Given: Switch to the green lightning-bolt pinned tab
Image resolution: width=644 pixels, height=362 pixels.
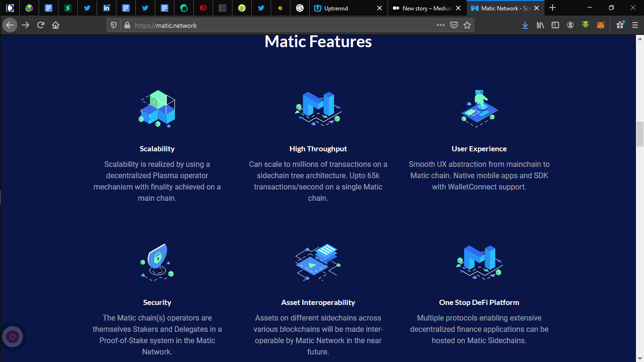Looking at the screenshot, I should coord(68,8).
